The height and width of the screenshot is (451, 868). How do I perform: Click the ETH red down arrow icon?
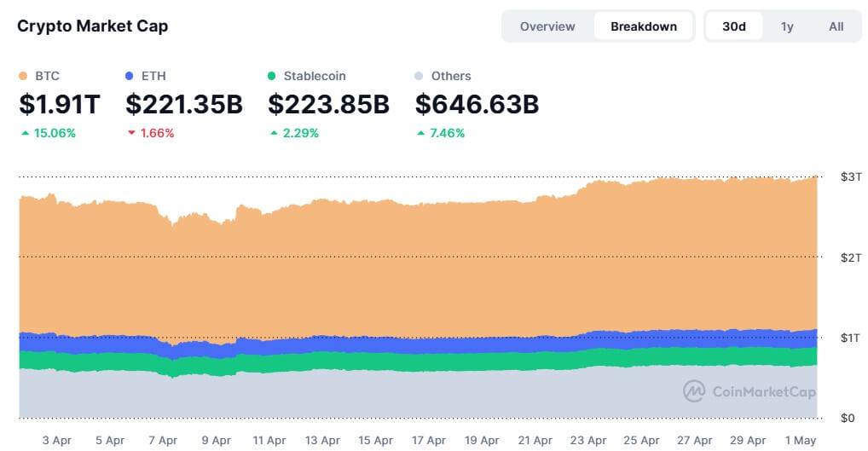tap(131, 133)
